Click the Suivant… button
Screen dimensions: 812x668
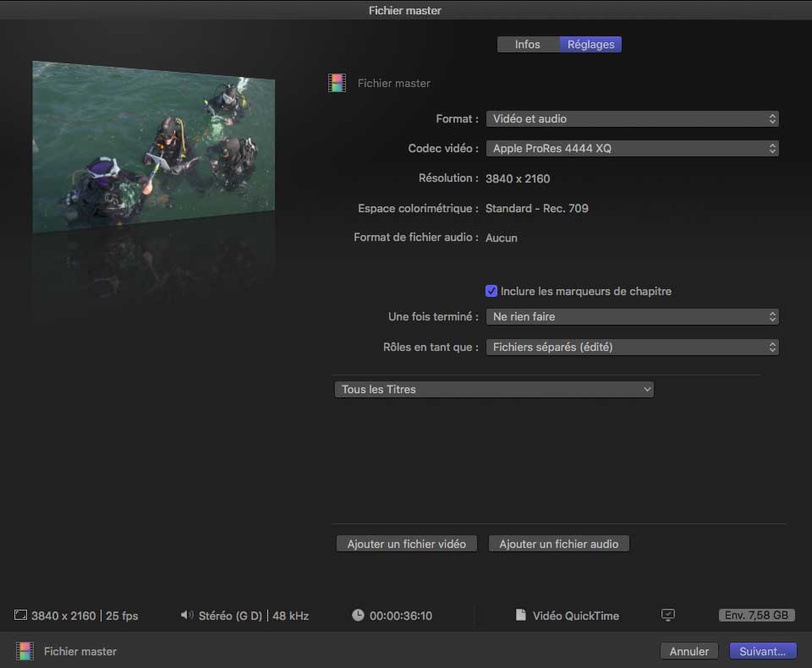click(762, 651)
